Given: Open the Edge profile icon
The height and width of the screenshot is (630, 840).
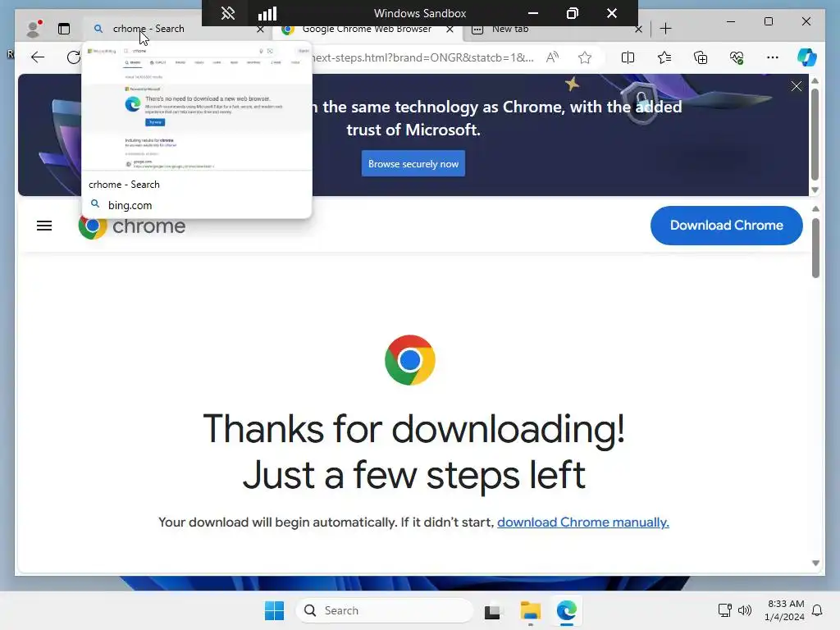Looking at the screenshot, I should (x=34, y=29).
